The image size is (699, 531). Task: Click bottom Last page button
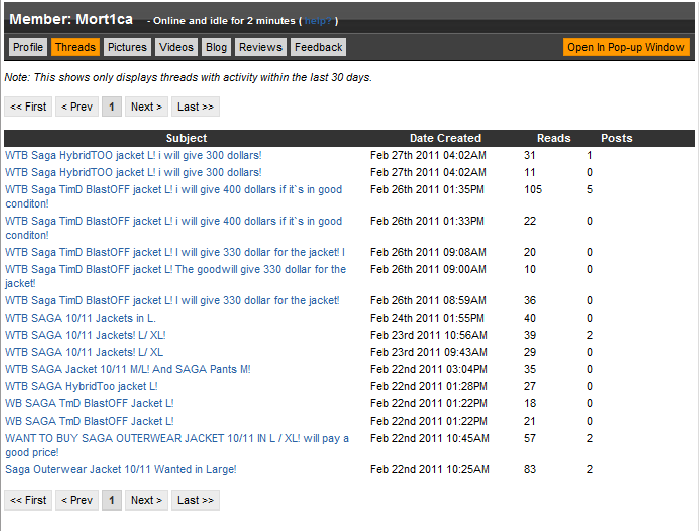coord(195,500)
